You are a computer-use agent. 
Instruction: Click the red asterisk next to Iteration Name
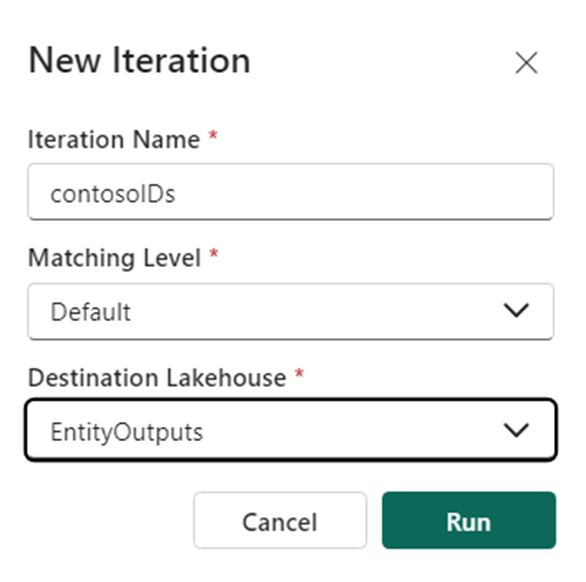click(213, 135)
